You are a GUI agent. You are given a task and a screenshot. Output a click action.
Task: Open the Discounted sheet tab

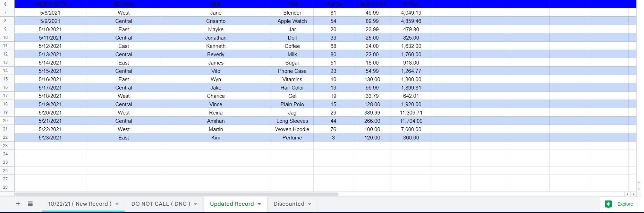289,204
